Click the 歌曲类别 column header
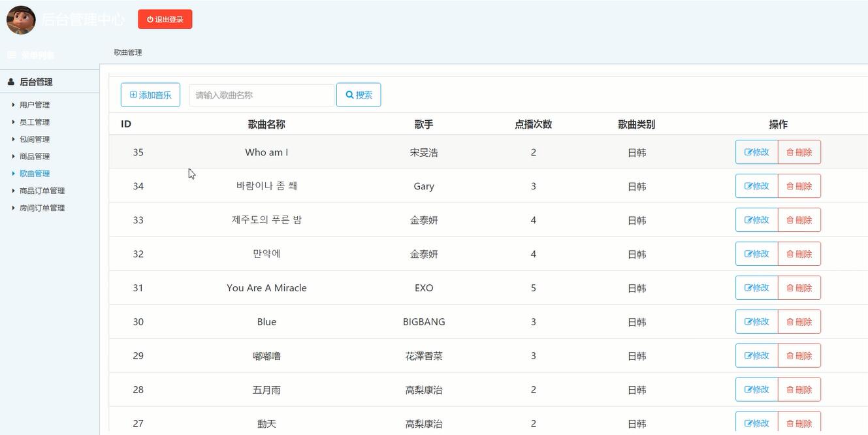 coord(637,124)
